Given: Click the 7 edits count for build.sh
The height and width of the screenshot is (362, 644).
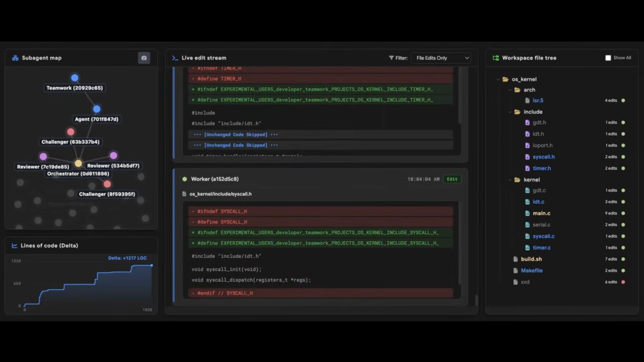Looking at the screenshot, I should click(x=611, y=259).
